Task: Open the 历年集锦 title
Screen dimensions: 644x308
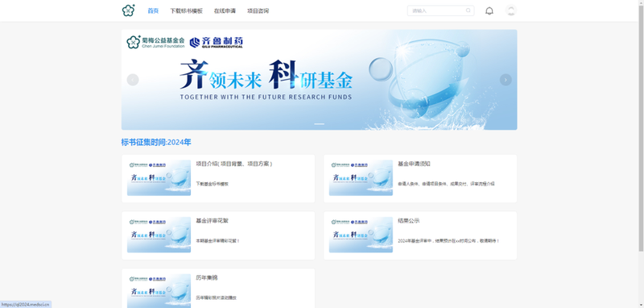Action: (x=207, y=278)
